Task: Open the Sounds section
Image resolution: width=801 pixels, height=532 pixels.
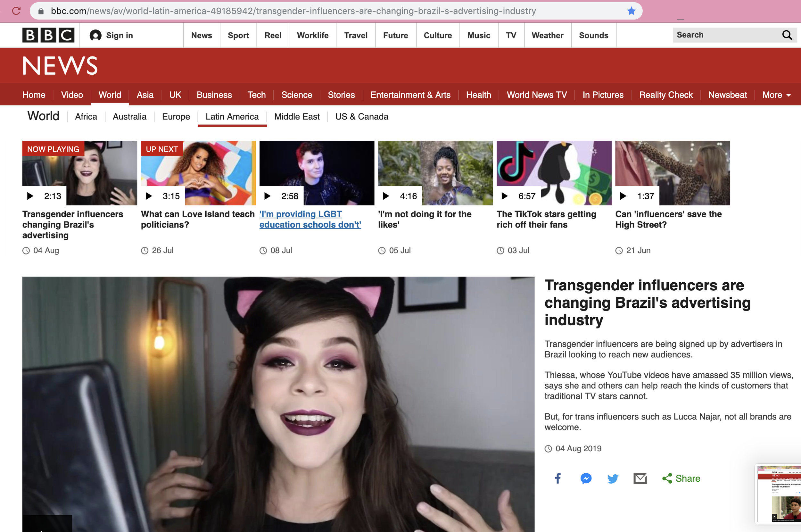Action: pos(593,35)
